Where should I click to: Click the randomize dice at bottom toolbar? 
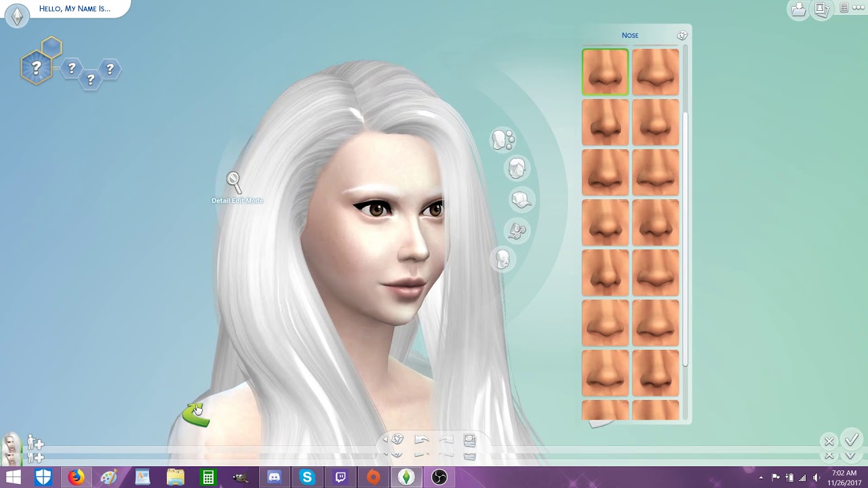[x=398, y=440]
